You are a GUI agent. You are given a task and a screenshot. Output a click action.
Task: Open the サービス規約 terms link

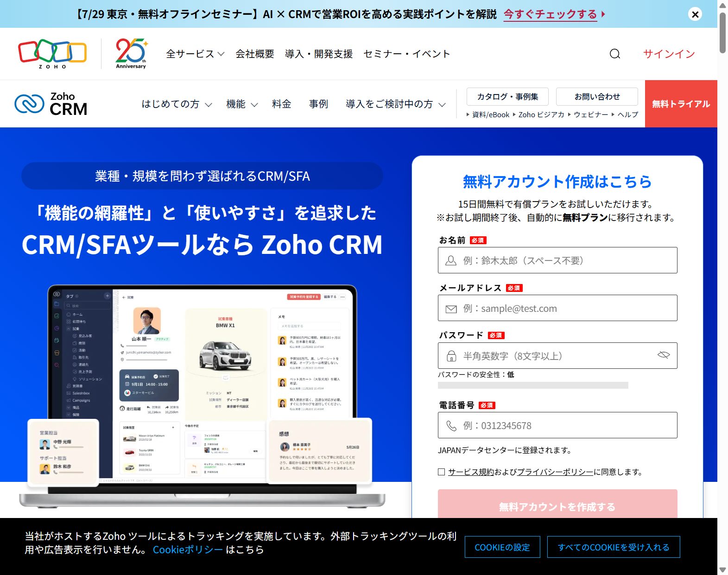pos(471,472)
